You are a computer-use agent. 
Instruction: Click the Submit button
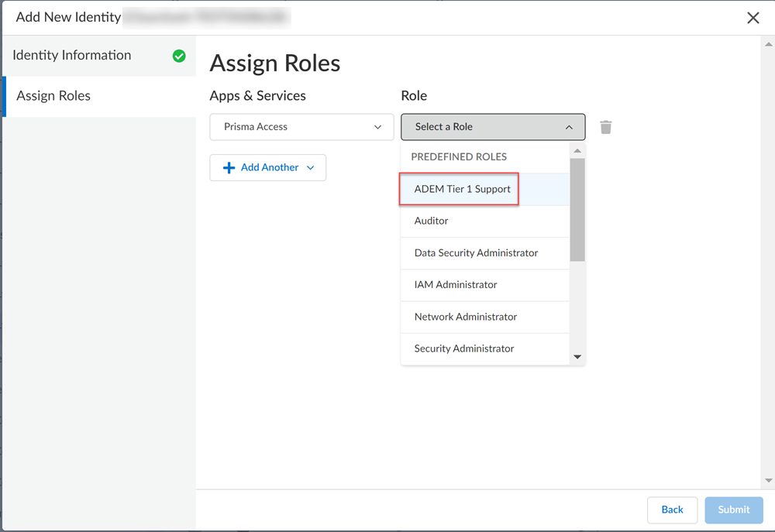coord(733,510)
